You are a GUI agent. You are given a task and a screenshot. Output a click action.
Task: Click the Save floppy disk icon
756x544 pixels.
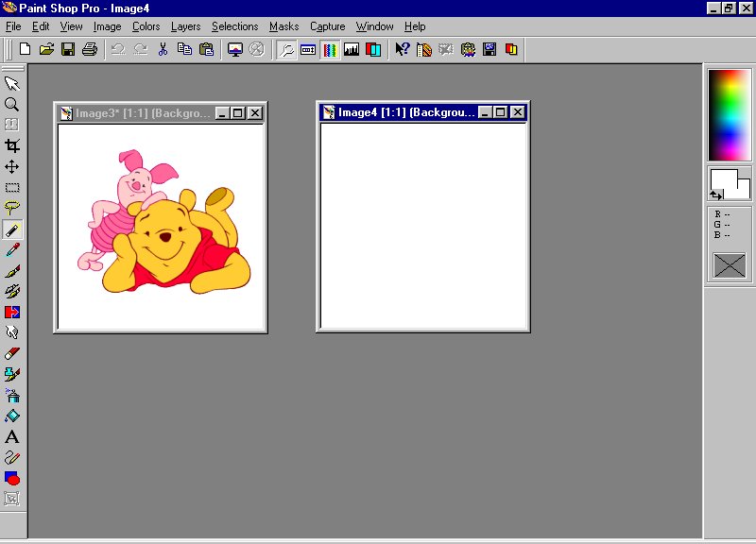tap(68, 49)
